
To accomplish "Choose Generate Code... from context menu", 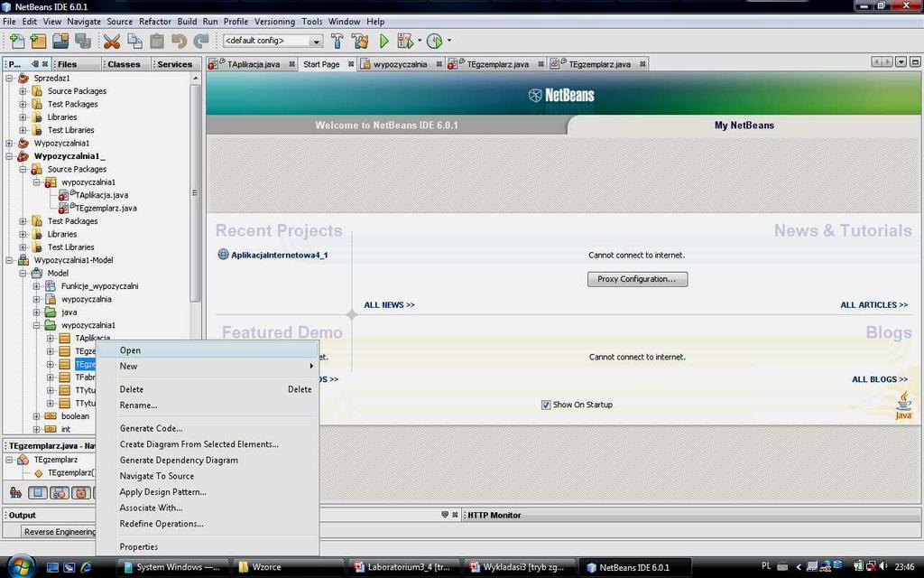I will coord(208,428).
